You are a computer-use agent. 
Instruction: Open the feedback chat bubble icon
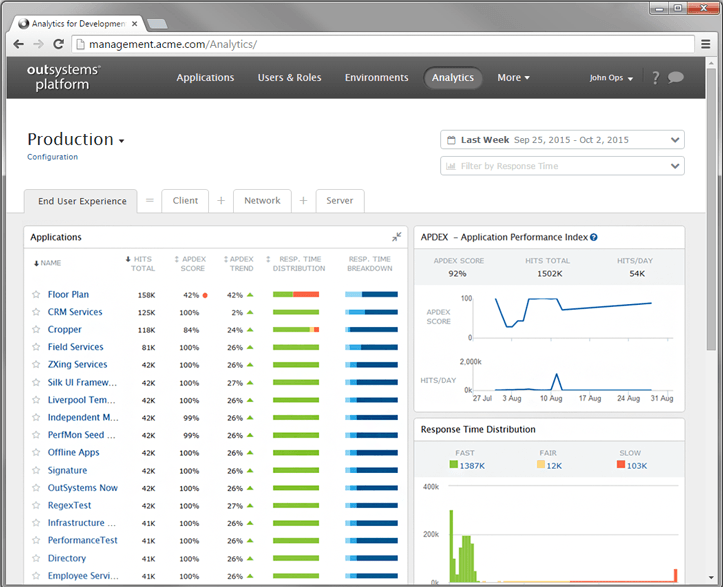pos(676,78)
